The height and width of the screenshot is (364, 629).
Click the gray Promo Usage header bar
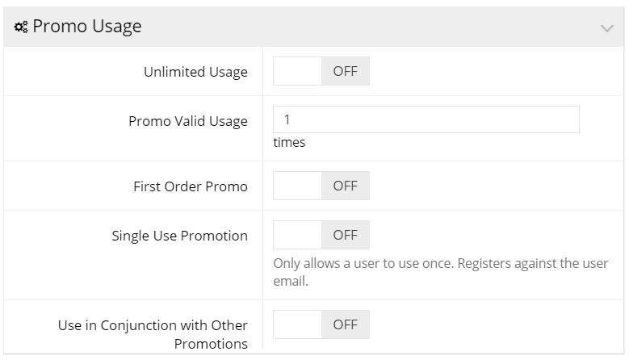[314, 27]
